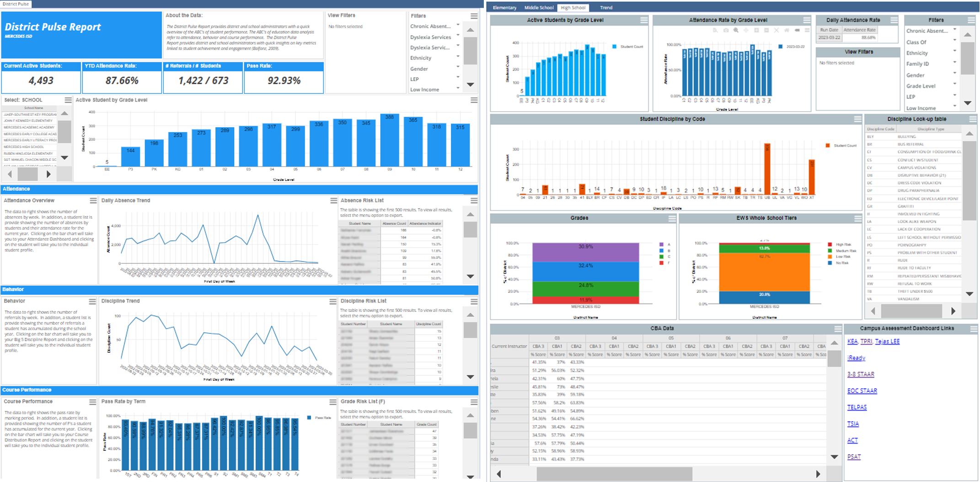Open the 3-8 STAAR link

861,374
